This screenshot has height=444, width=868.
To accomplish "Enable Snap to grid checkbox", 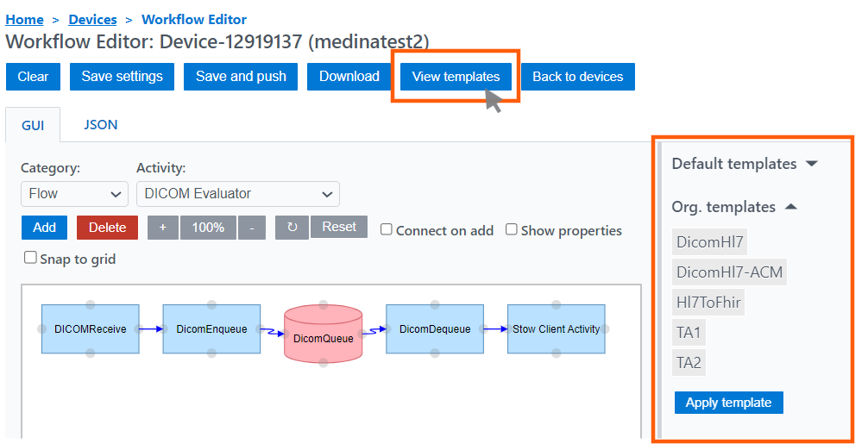I will [31, 258].
